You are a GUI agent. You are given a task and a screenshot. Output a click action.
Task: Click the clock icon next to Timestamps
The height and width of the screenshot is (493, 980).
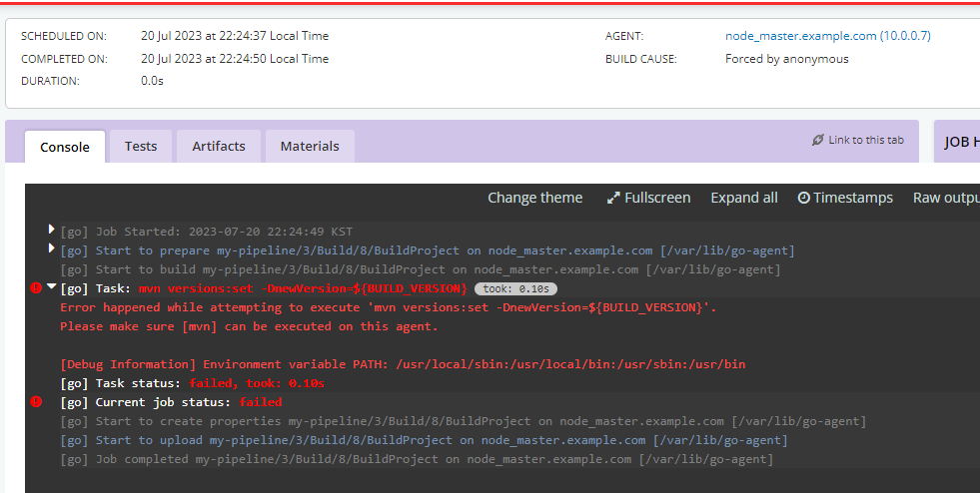click(804, 198)
